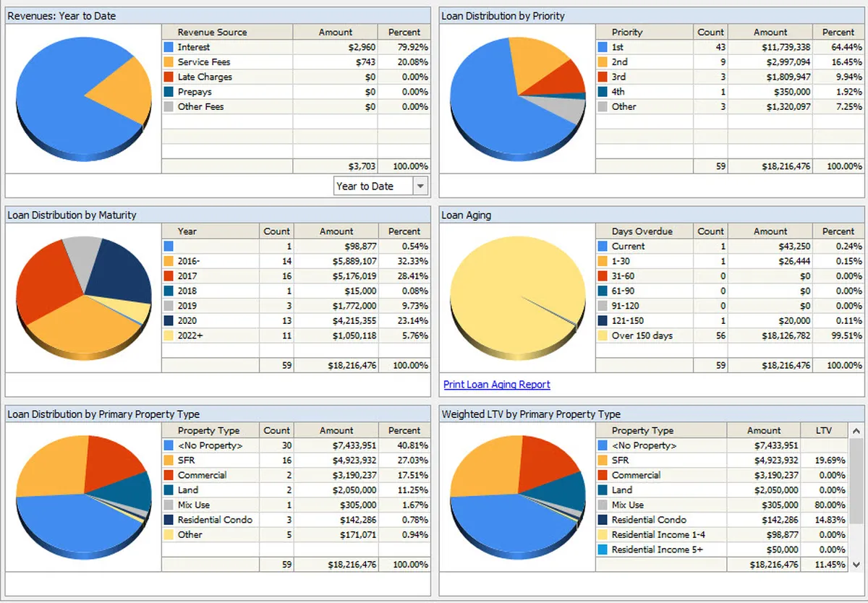868x603 pixels.
Task: Click the Weighted LTV pie chart
Action: (x=517, y=497)
